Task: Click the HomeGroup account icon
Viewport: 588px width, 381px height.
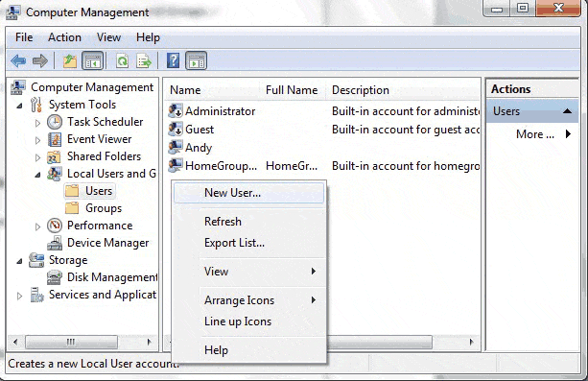Action: [176, 165]
